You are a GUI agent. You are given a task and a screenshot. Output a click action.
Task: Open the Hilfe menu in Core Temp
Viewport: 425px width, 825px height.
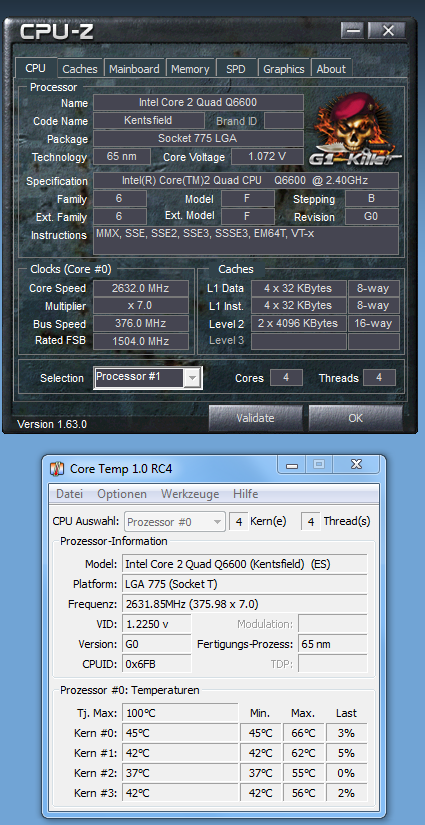point(246,494)
